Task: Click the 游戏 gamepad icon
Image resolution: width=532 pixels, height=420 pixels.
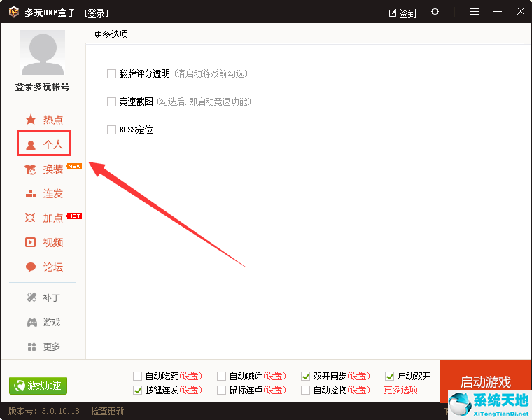Action: pos(32,322)
